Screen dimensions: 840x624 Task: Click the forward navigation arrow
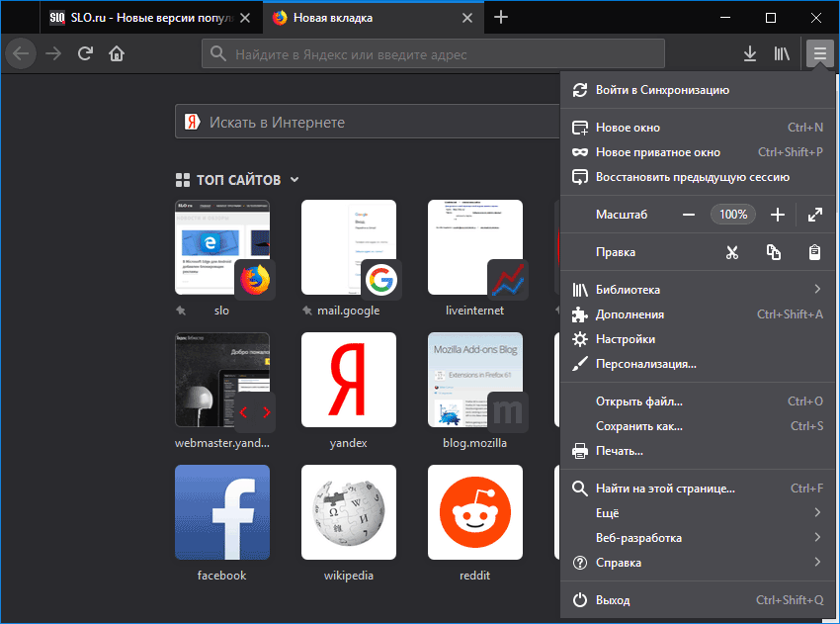(x=53, y=53)
